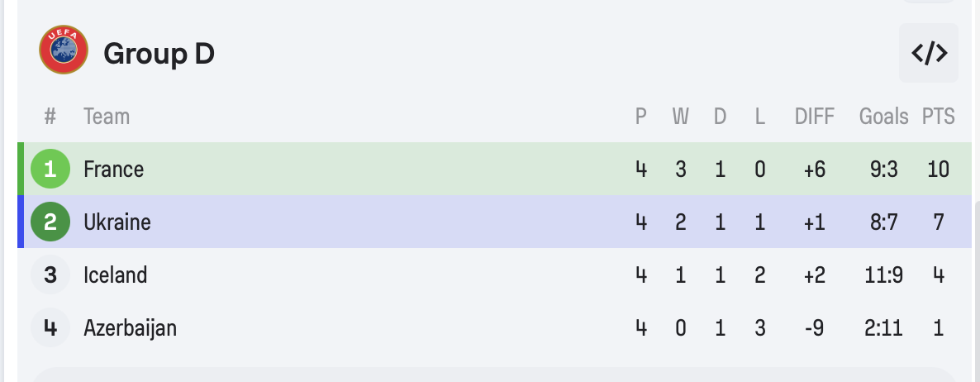
Task: Click France's rank 1 badge
Action: pos(50,170)
